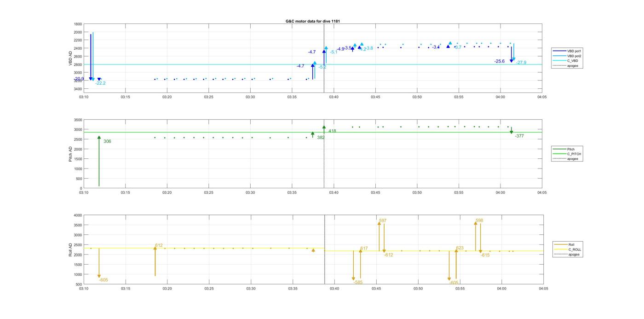
Task: Click the '-5.1' VBD value label
Action: coord(333,52)
